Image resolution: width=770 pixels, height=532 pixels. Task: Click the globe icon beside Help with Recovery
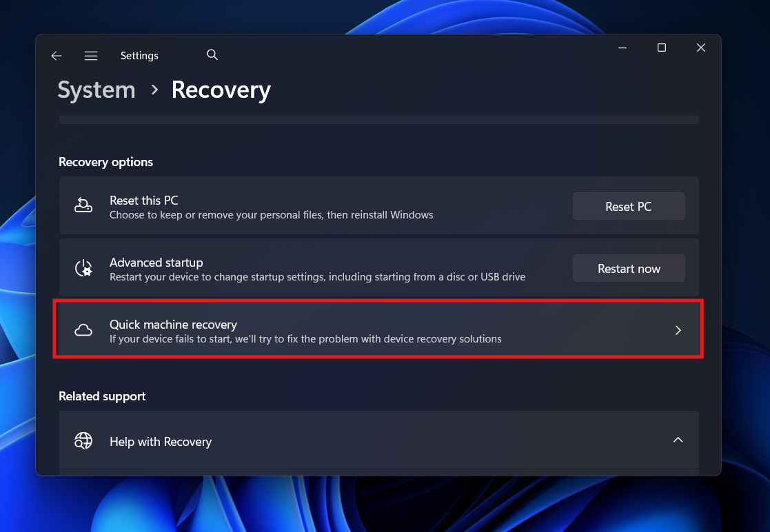[x=83, y=440]
